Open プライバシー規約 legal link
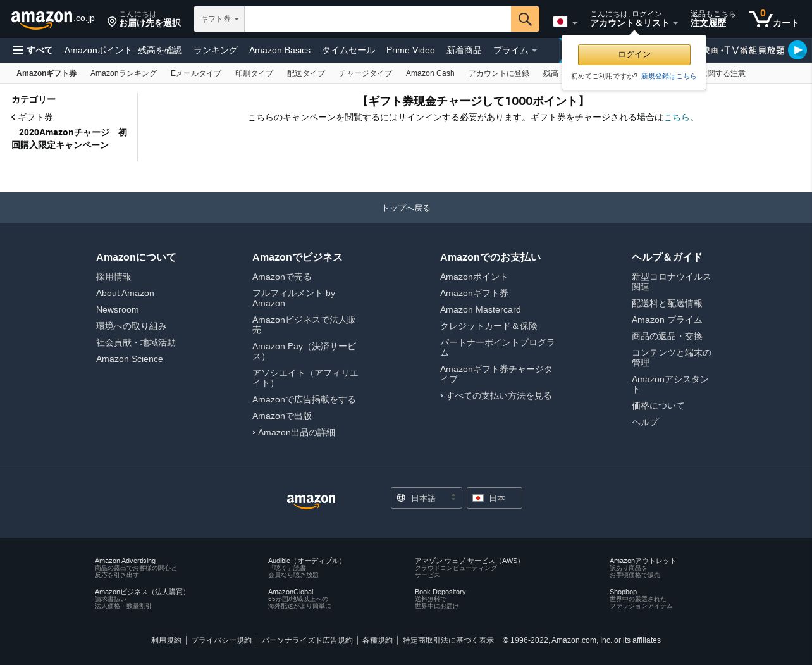The height and width of the screenshot is (665, 812). pyautogui.click(x=221, y=640)
